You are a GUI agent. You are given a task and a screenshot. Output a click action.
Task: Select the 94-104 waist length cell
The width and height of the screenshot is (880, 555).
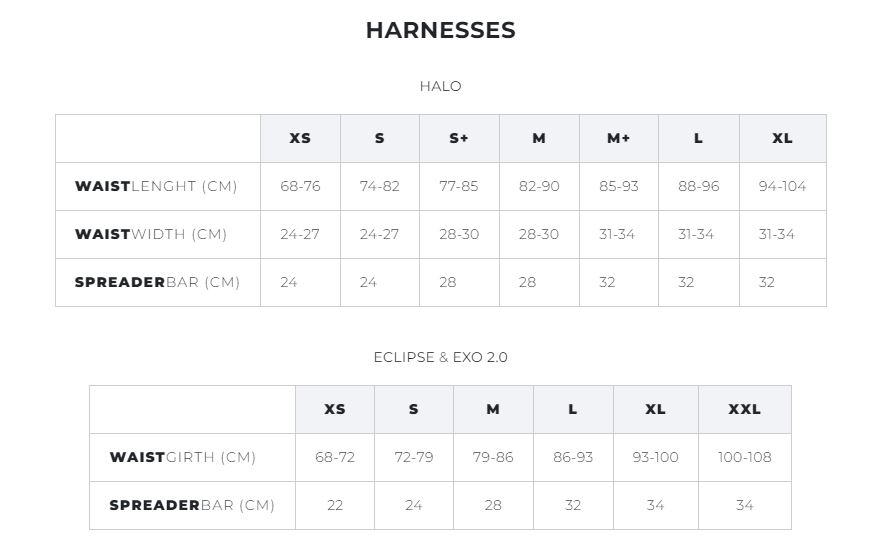(782, 186)
